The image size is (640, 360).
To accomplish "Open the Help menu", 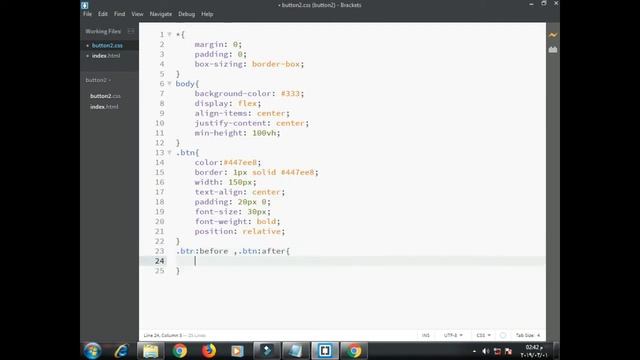I will coord(207,14).
